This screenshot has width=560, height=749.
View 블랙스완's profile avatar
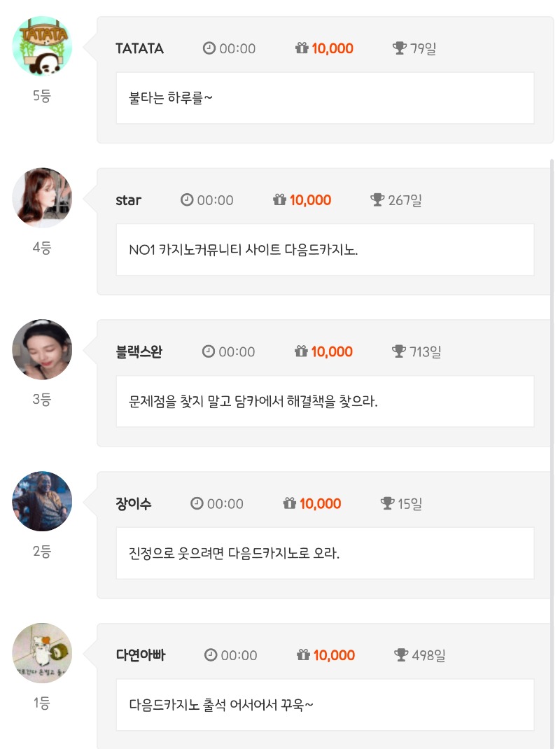(42, 349)
